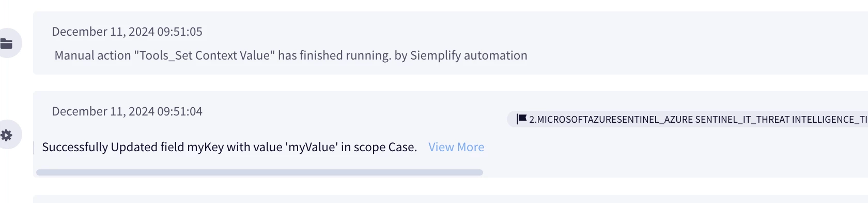Select the 2.MICROSOFTAZURESENTINEL alert tag

[x=687, y=119]
